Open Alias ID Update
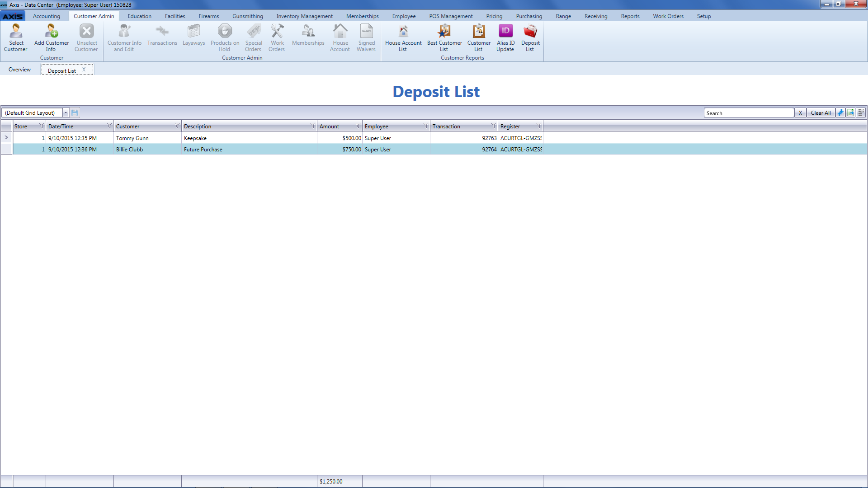Screen dimensions: 868x488 pyautogui.click(x=505, y=38)
